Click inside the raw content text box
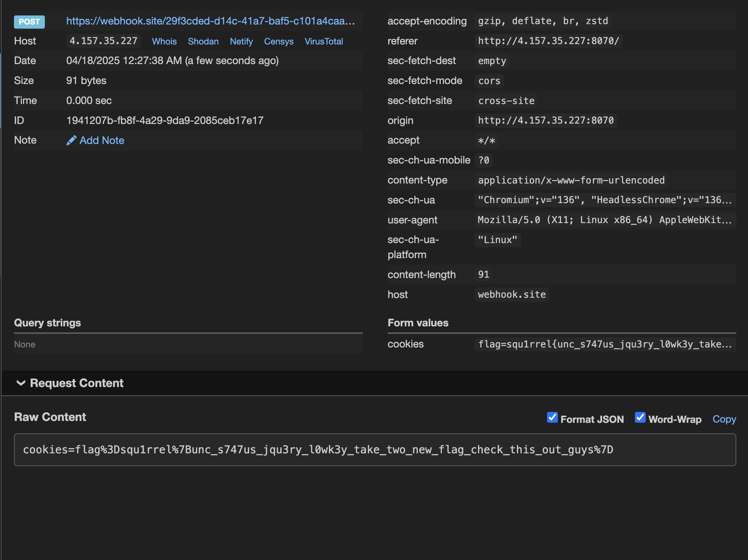The width and height of the screenshot is (748, 560). tap(375, 450)
